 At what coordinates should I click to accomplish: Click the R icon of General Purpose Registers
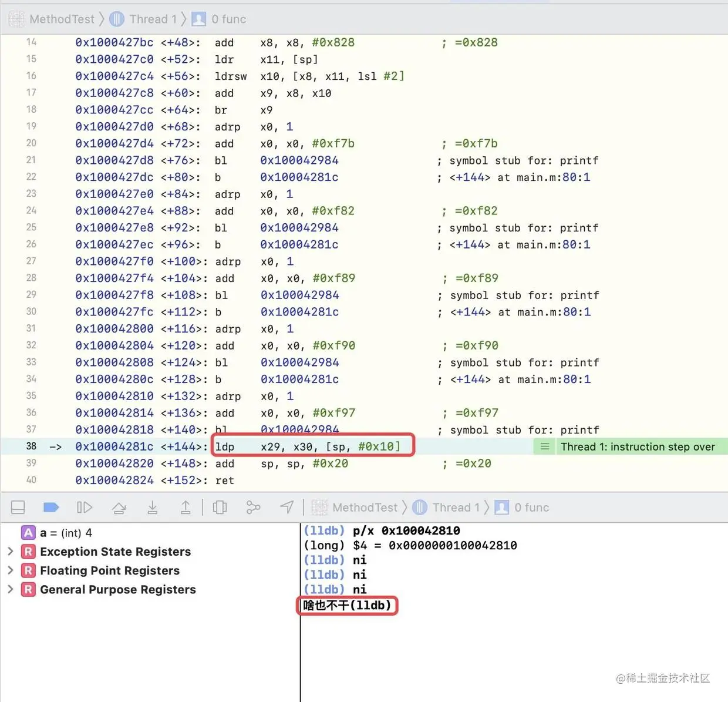coord(28,589)
